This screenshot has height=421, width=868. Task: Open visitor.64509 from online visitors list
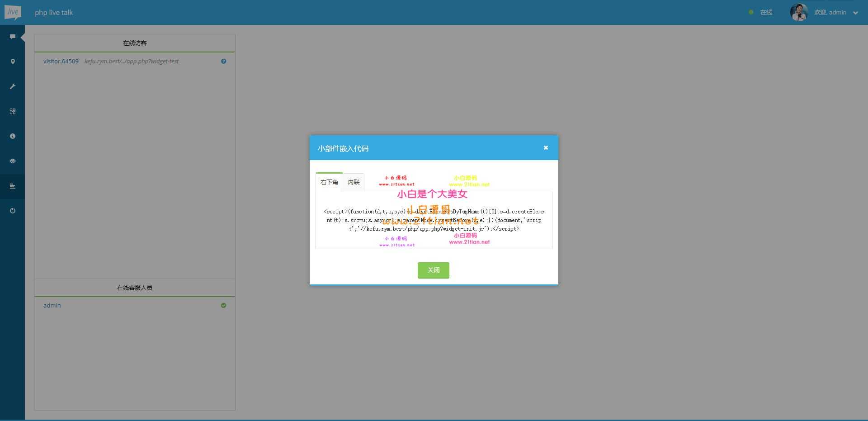point(61,61)
